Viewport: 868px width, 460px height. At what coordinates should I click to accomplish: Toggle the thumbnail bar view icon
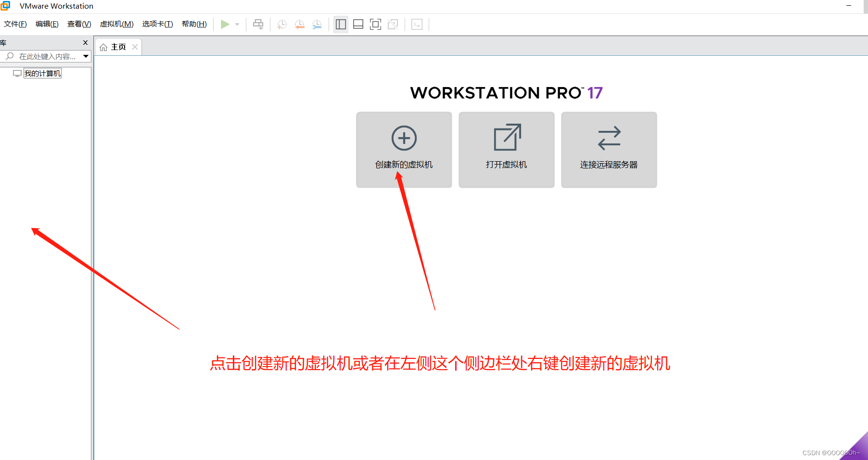(x=358, y=24)
